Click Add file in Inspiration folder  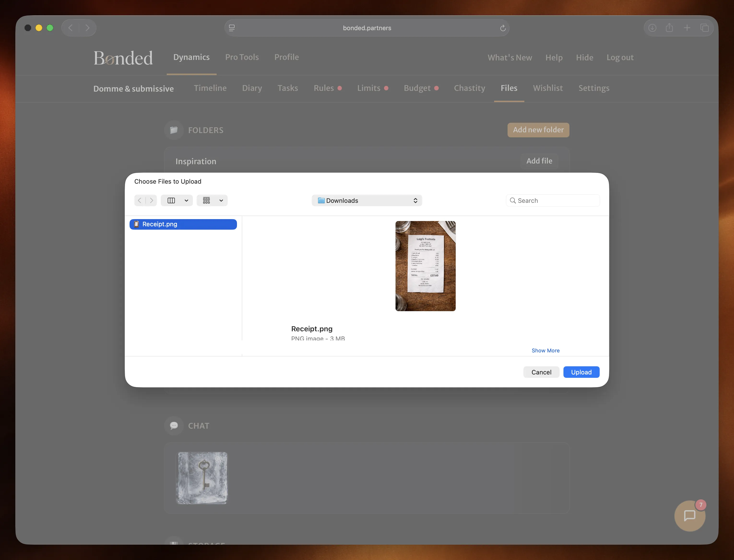click(539, 161)
